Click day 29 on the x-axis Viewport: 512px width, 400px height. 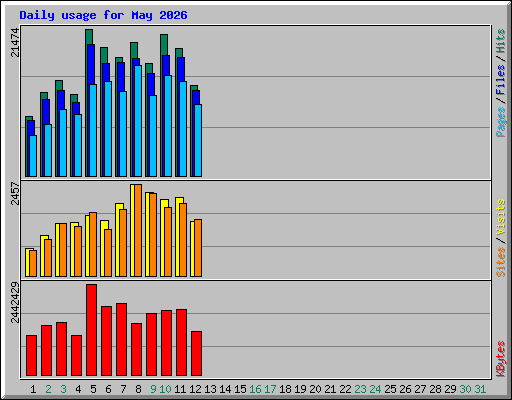(x=450, y=389)
